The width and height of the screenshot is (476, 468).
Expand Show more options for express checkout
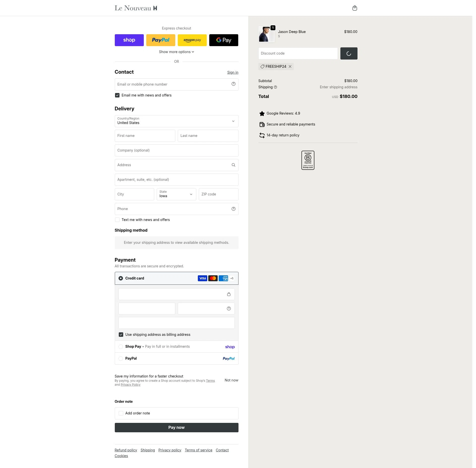[x=177, y=52]
